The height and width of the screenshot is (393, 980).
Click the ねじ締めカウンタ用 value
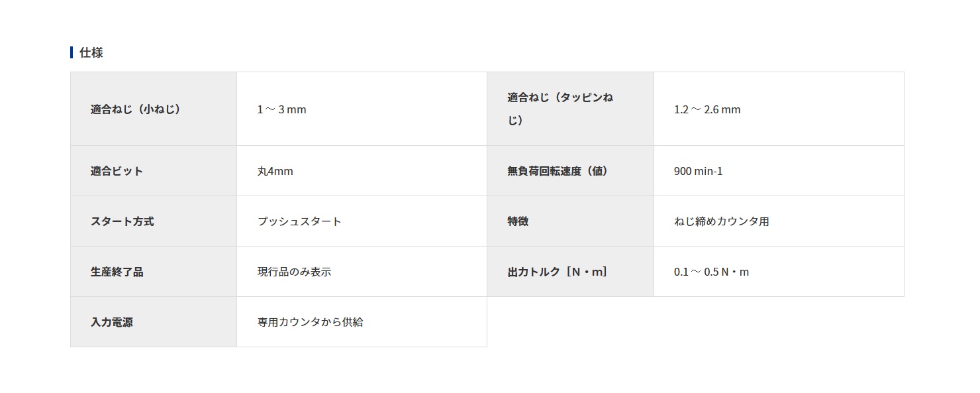coord(722,221)
